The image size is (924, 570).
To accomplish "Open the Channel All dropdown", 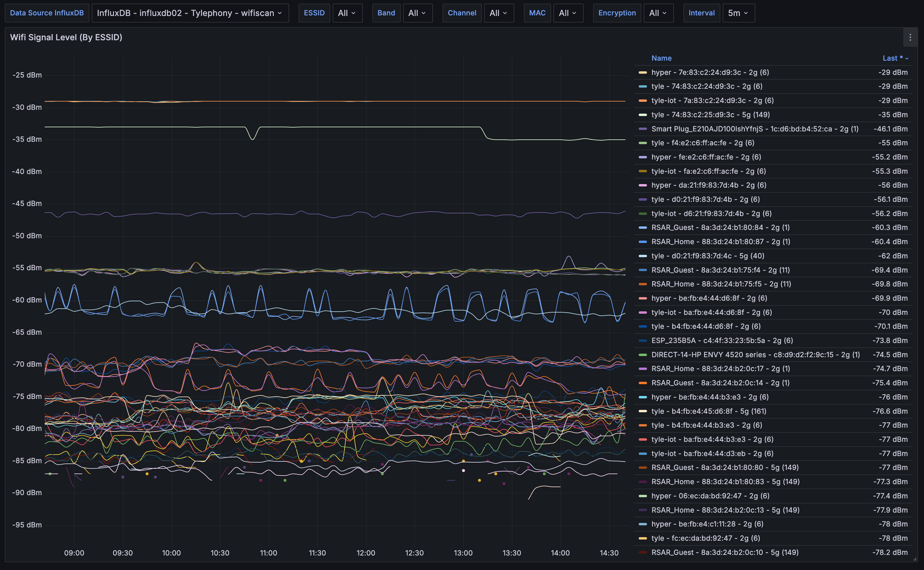I will 498,13.
